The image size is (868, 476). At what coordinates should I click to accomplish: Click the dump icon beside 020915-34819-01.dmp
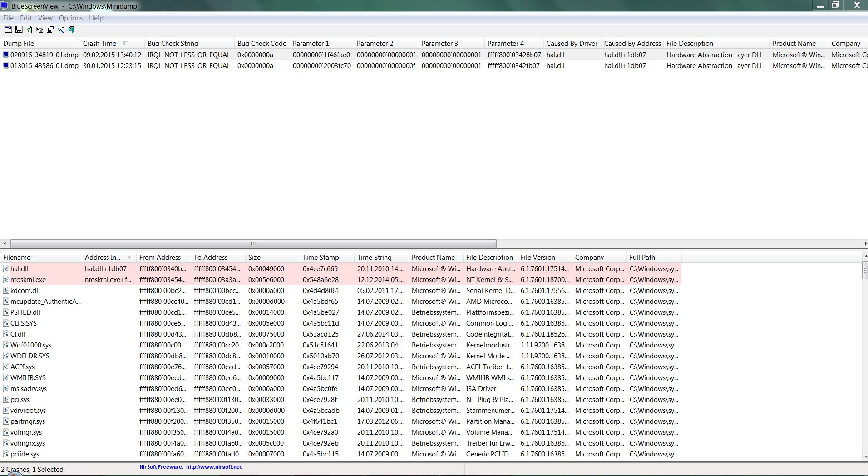pos(6,55)
